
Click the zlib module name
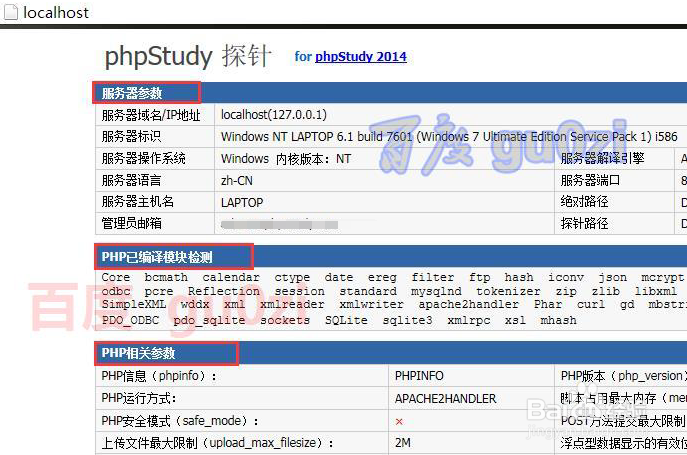(606, 291)
